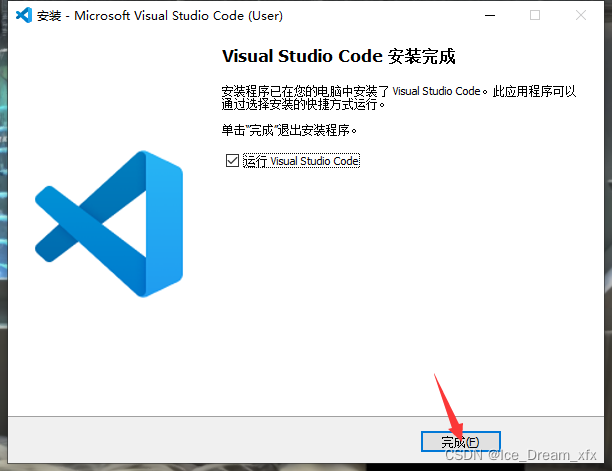612x471 pixels.
Task: Click the 运行 Visual Studio Code label text
Action: 301,161
